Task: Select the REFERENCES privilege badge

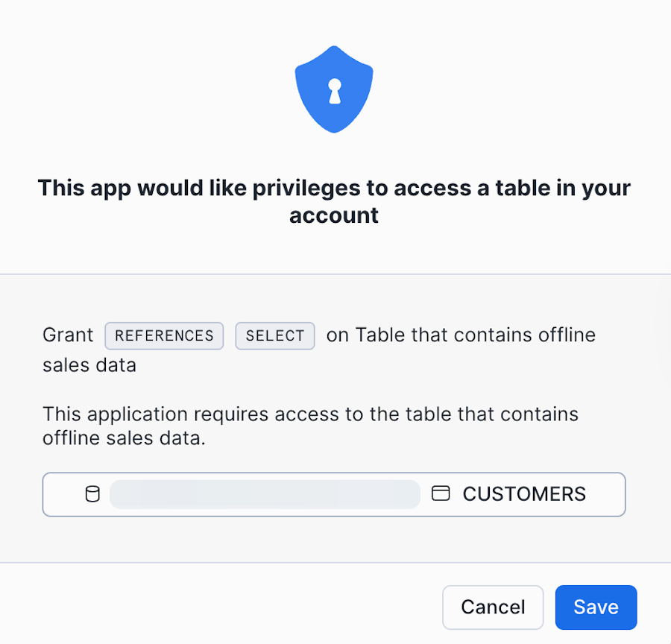Action: tap(164, 335)
